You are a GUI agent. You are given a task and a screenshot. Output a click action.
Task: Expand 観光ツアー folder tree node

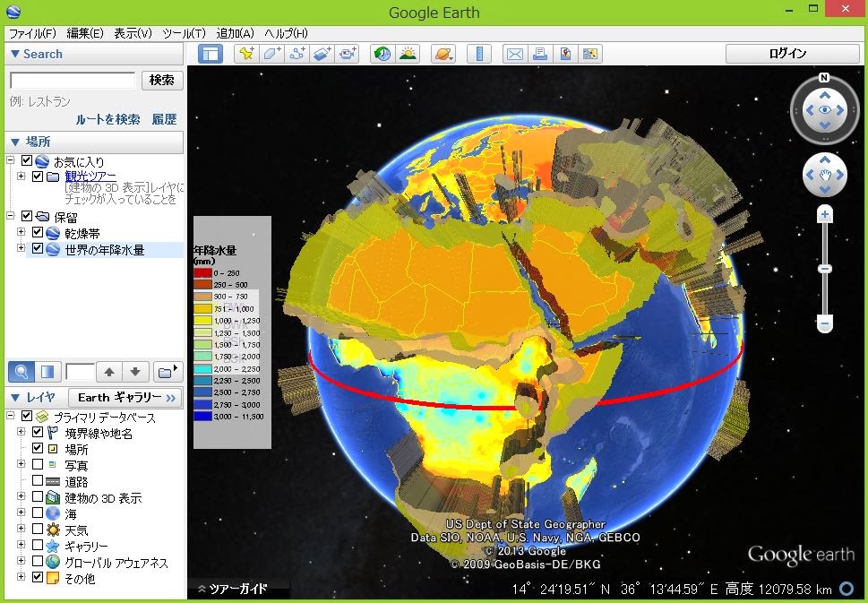pos(21,177)
